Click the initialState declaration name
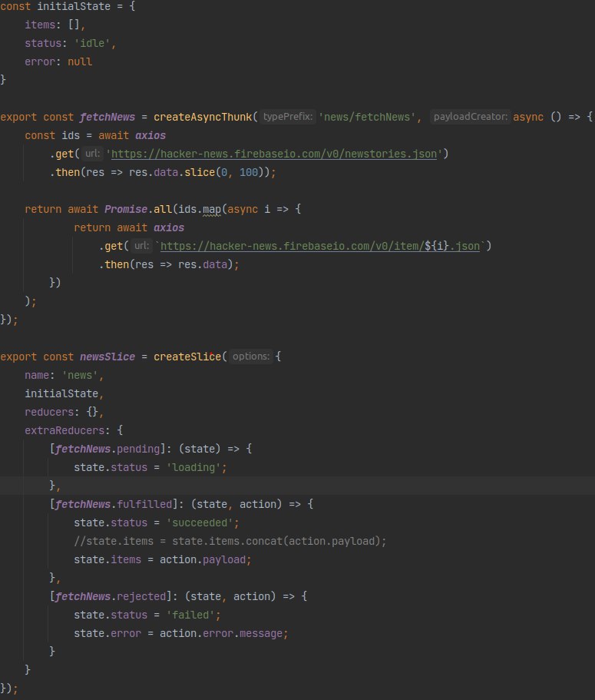The image size is (595, 700). 74,7
